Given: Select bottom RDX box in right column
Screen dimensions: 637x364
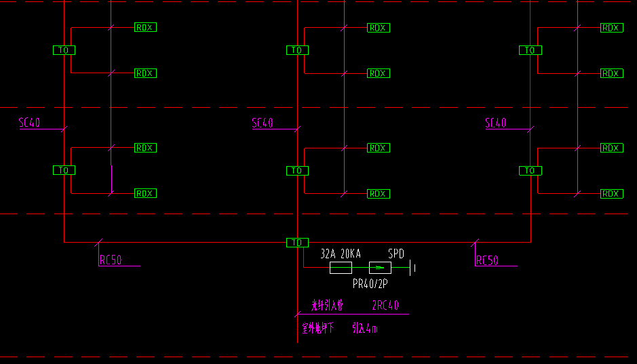Looking at the screenshot, I should click(612, 194).
